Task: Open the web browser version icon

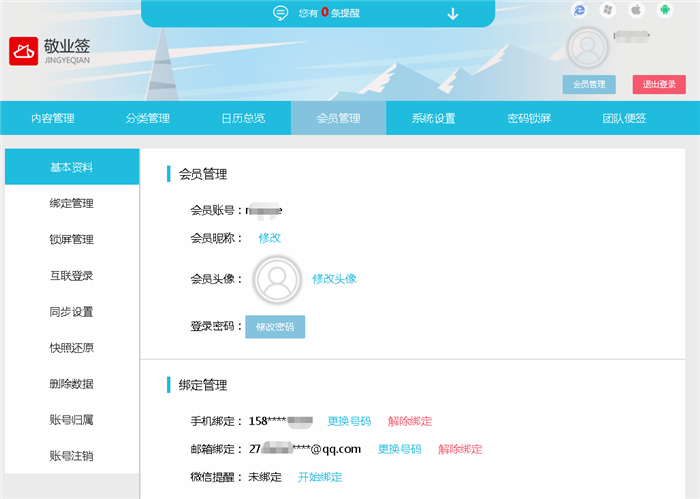Action: pyautogui.click(x=578, y=9)
